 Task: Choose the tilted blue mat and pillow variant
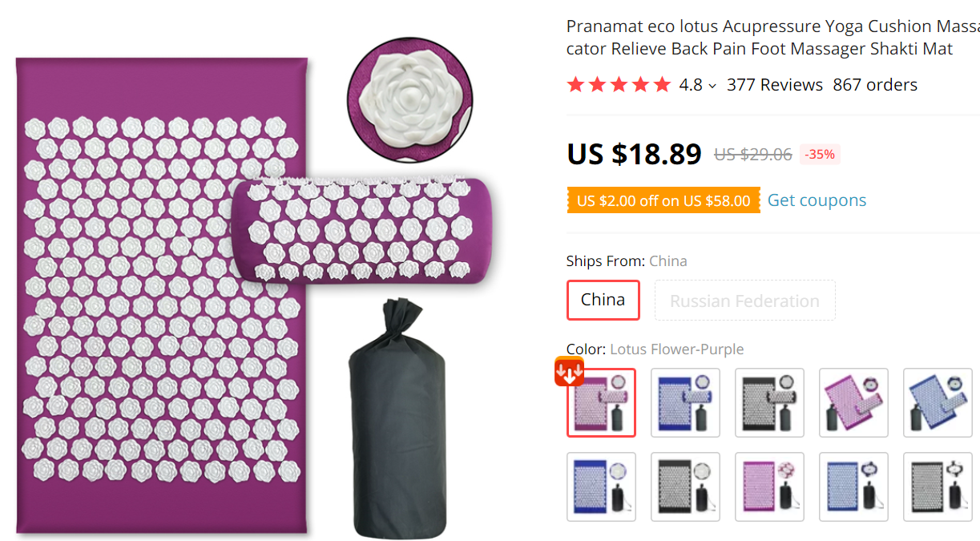coord(938,402)
